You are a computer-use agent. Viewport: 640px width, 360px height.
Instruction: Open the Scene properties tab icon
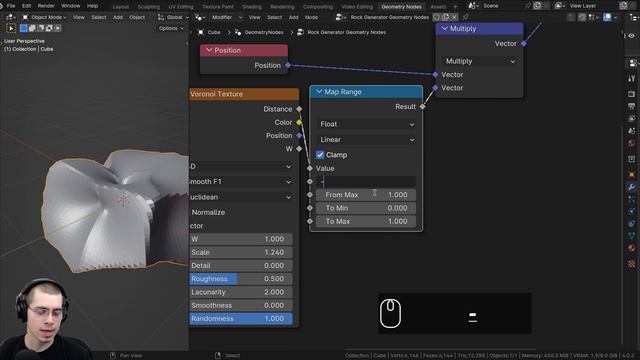[x=632, y=131]
